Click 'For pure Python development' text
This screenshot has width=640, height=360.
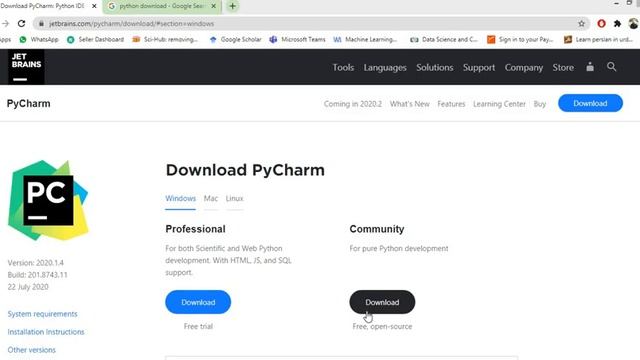[399, 248]
